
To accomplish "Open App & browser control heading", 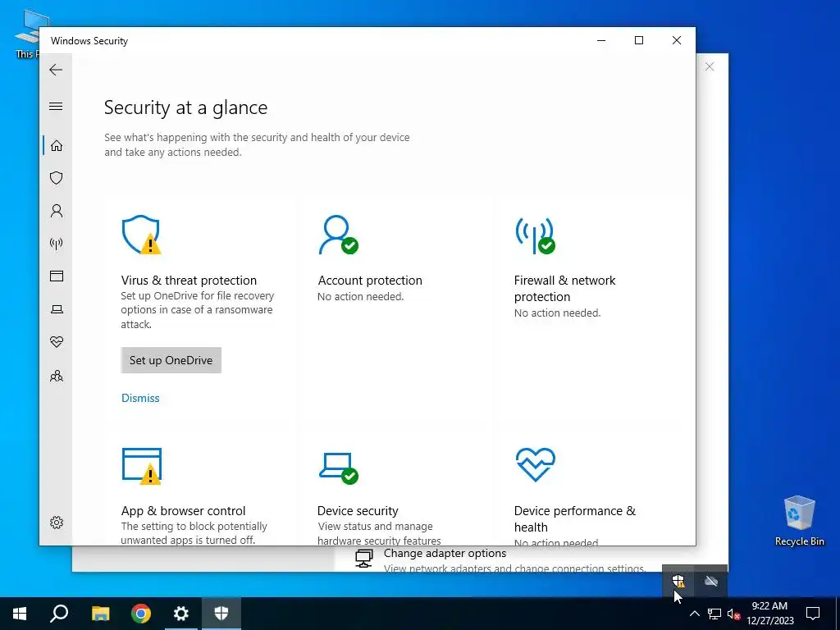I will [x=183, y=510].
